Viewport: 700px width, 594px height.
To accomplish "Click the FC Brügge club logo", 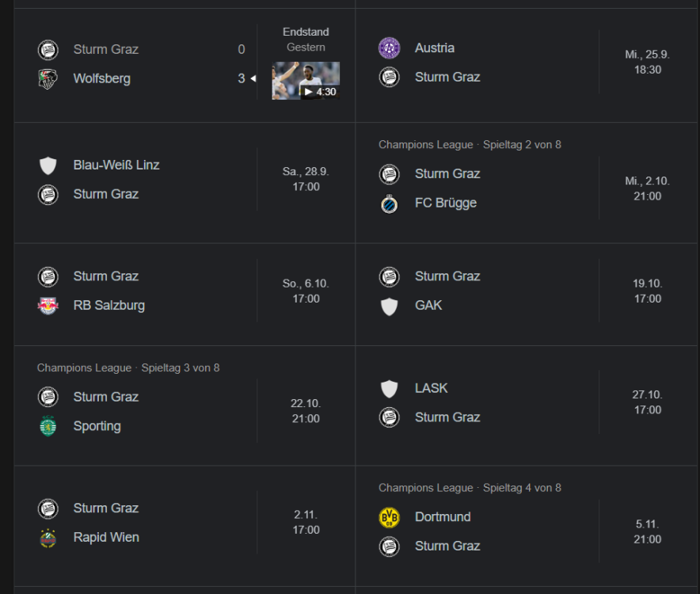I will 389,204.
